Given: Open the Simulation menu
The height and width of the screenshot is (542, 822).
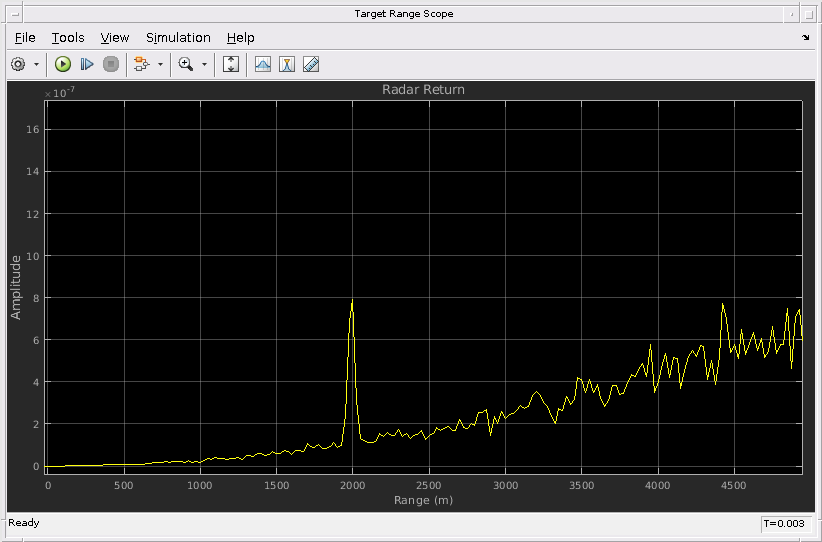Looking at the screenshot, I should tap(178, 38).
